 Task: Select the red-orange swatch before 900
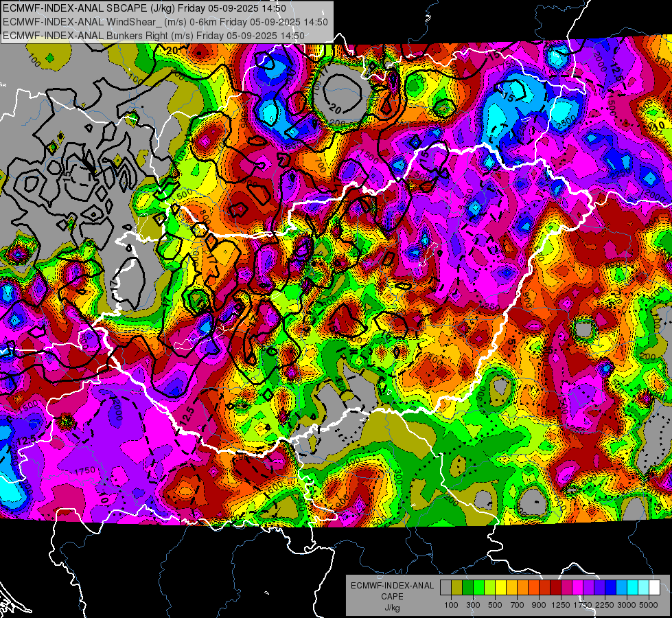(533, 587)
